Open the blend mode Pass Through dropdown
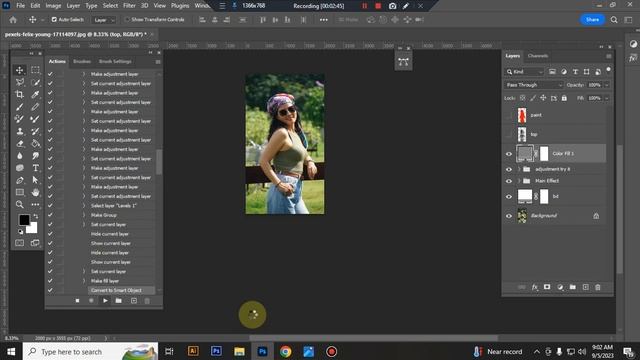 [x=533, y=85]
